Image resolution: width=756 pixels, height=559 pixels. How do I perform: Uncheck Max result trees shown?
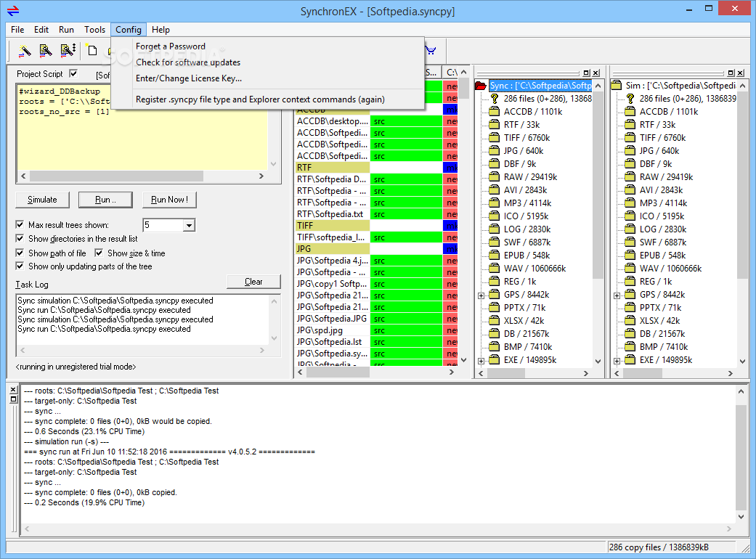20,224
